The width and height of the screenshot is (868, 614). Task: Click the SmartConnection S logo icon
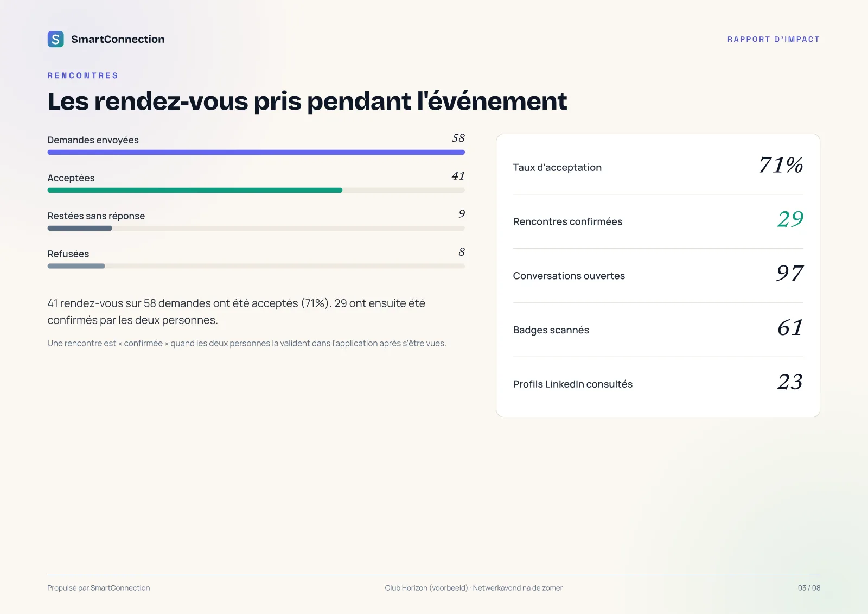56,39
